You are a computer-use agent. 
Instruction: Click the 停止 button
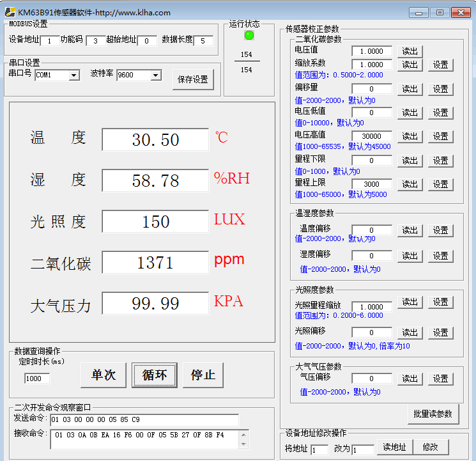(203, 375)
